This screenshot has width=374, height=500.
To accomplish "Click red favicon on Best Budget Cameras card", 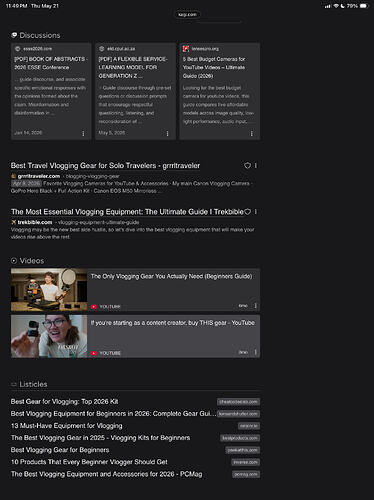I will (186, 49).
